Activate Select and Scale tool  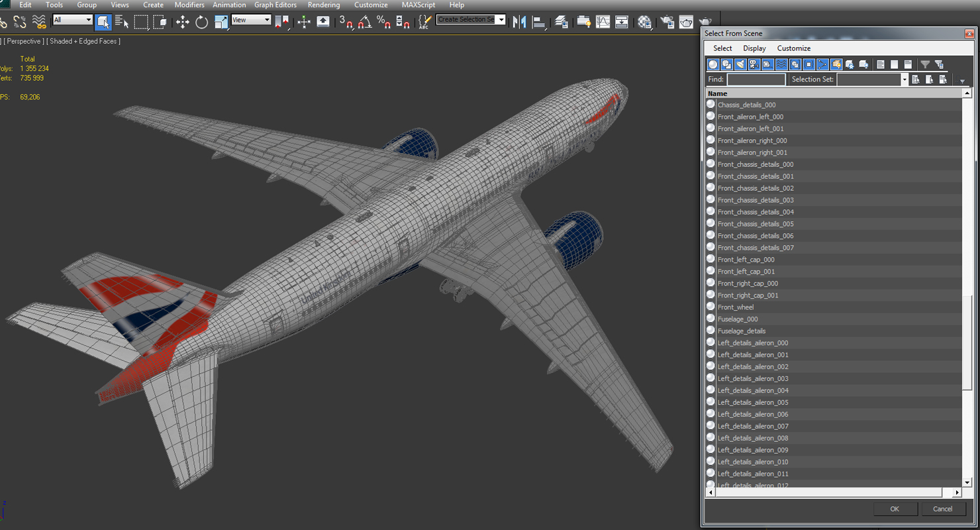pyautogui.click(x=221, y=22)
